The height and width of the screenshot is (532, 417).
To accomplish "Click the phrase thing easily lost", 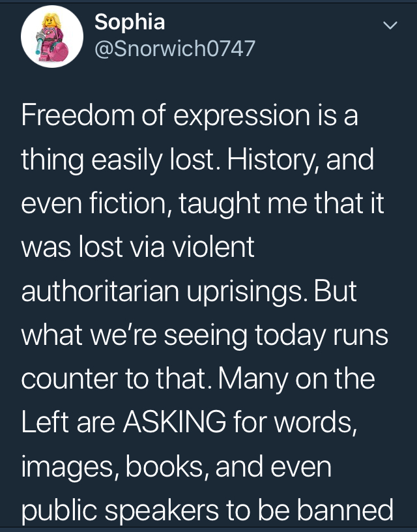I will [x=118, y=160].
